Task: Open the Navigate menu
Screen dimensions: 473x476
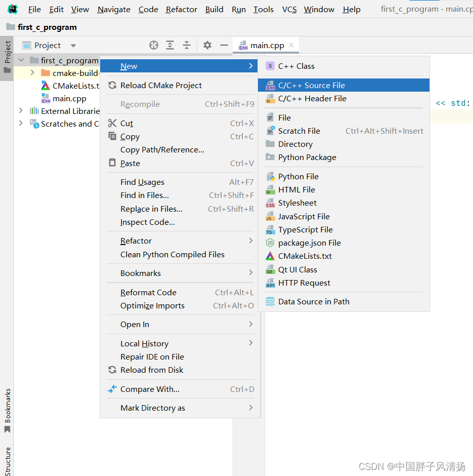Action: click(114, 10)
